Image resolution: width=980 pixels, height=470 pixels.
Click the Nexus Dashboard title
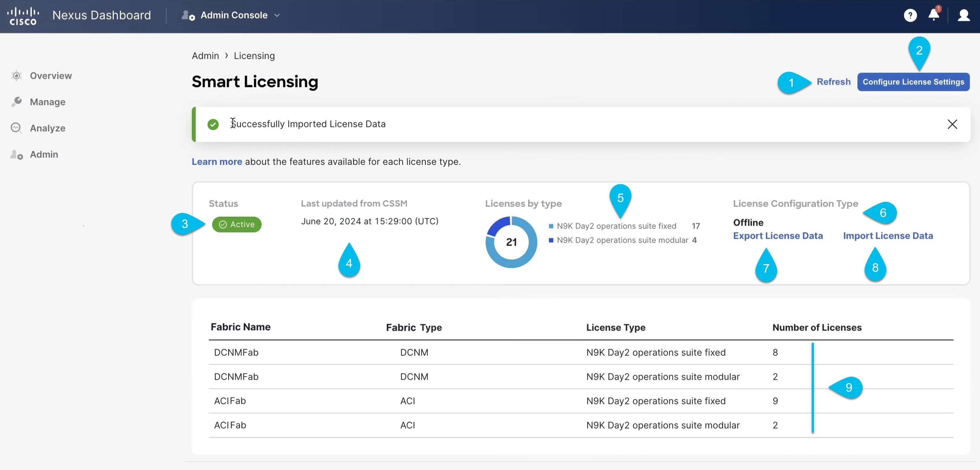pos(102,15)
